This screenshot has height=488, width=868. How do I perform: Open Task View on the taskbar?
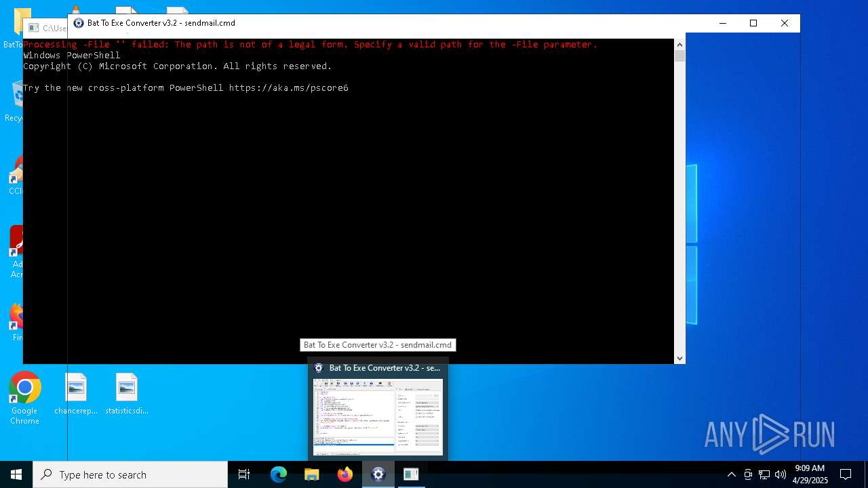coord(244,474)
